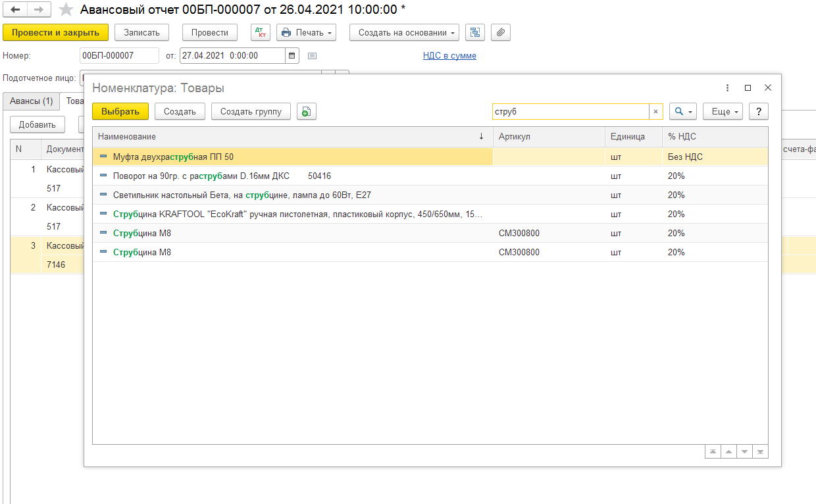Click the search field containing струб

(569, 112)
